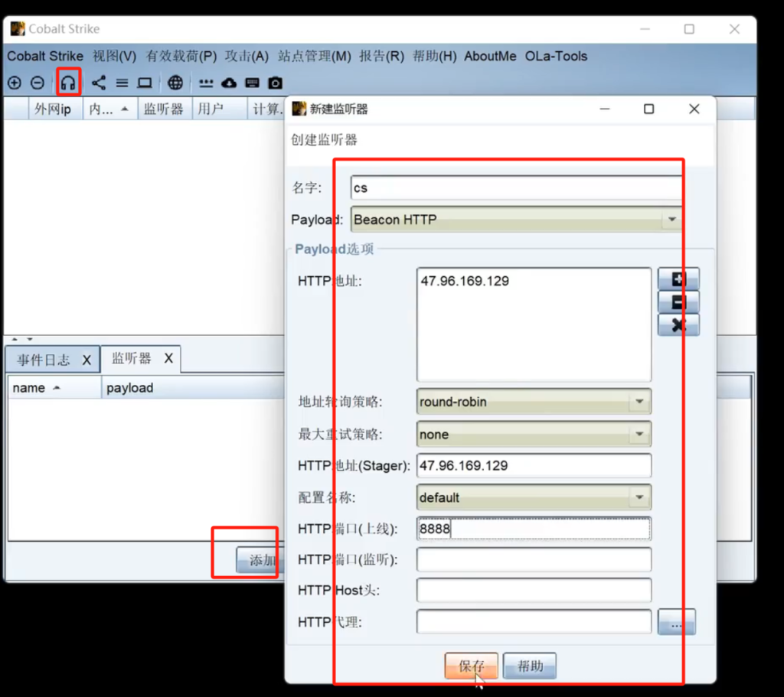784x697 pixels.
Task: Browse HTTP proxy settings with the ... button
Action: tap(677, 622)
